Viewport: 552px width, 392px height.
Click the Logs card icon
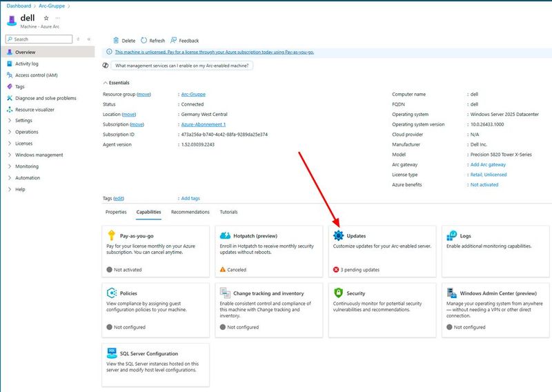point(452,235)
